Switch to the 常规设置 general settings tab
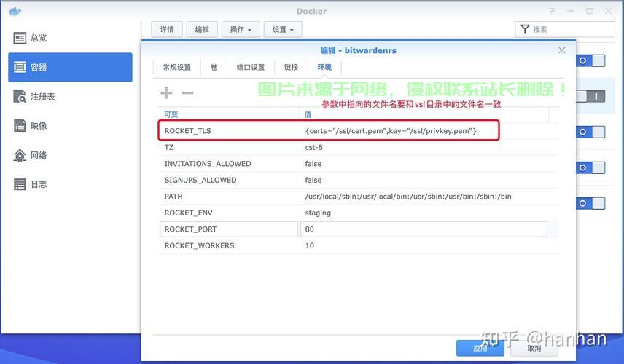 (176, 67)
